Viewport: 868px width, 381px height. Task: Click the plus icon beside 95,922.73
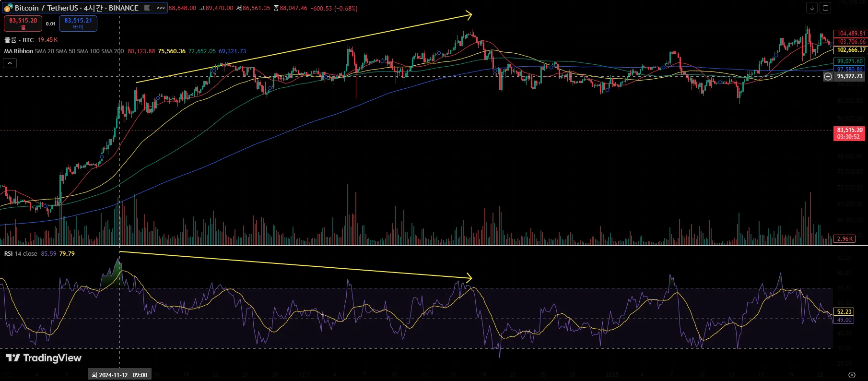tap(828, 76)
